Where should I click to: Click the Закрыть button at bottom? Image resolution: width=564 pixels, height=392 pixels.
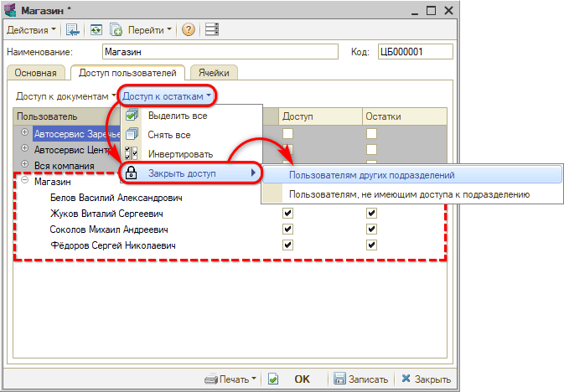point(427,379)
